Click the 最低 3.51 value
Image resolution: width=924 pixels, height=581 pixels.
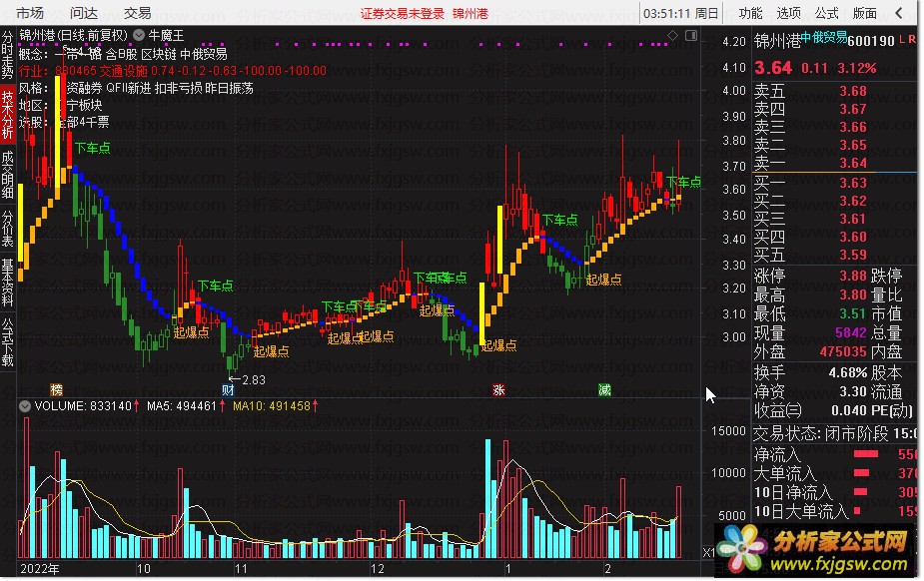853,313
